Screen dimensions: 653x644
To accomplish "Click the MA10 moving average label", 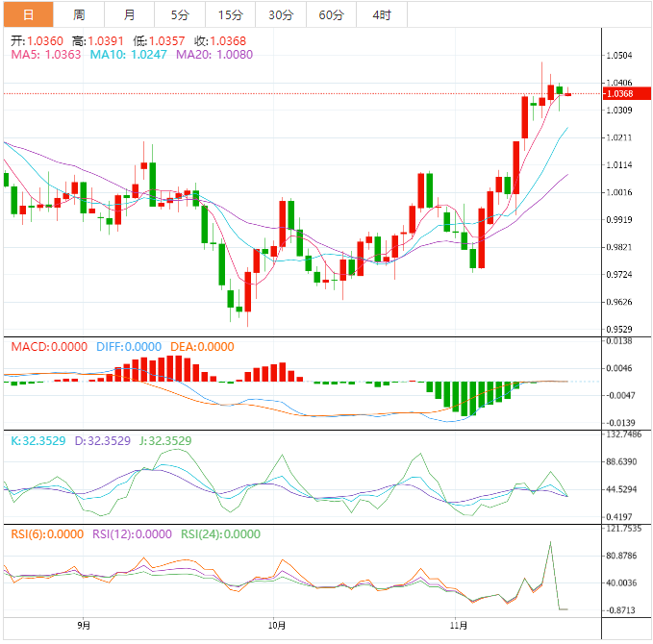I will coord(128,55).
